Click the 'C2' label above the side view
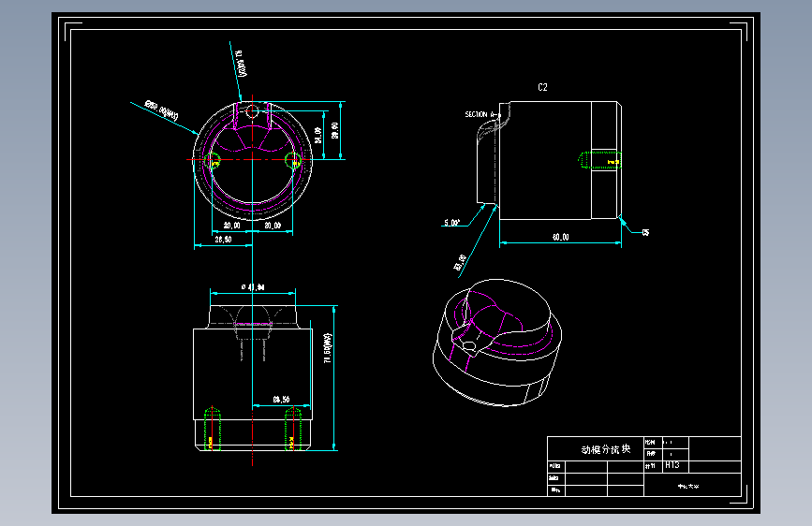This screenshot has height=526, width=812. [542, 87]
